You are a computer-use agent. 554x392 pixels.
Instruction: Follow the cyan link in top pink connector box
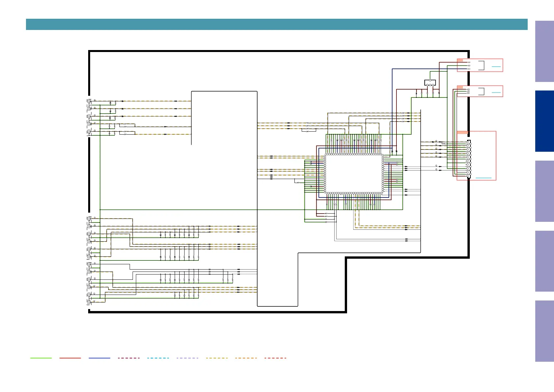(496, 66)
